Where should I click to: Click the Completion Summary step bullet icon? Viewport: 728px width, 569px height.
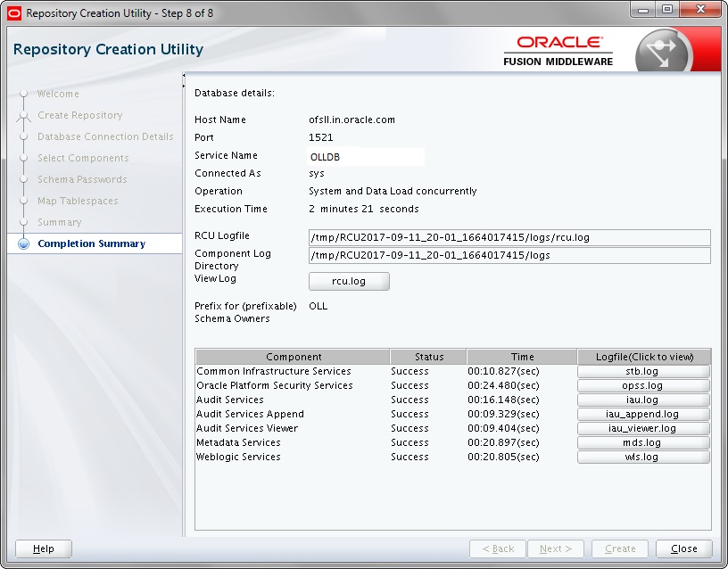(x=24, y=243)
